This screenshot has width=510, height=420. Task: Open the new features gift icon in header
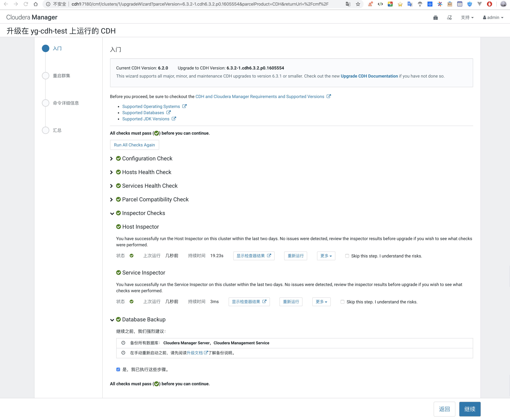(x=436, y=17)
